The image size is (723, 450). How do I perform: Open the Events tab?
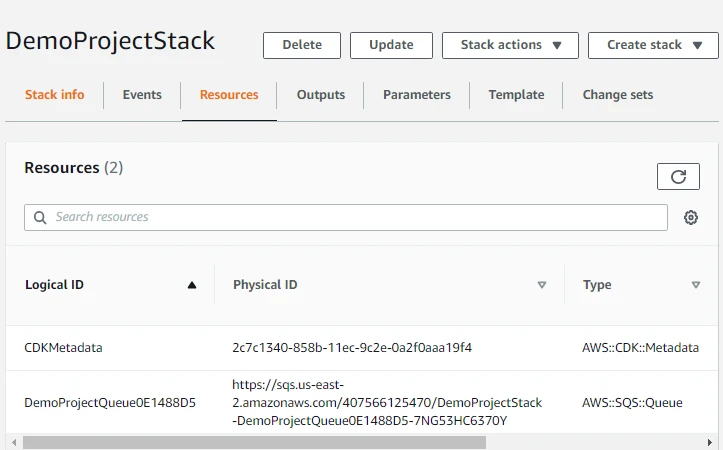142,95
